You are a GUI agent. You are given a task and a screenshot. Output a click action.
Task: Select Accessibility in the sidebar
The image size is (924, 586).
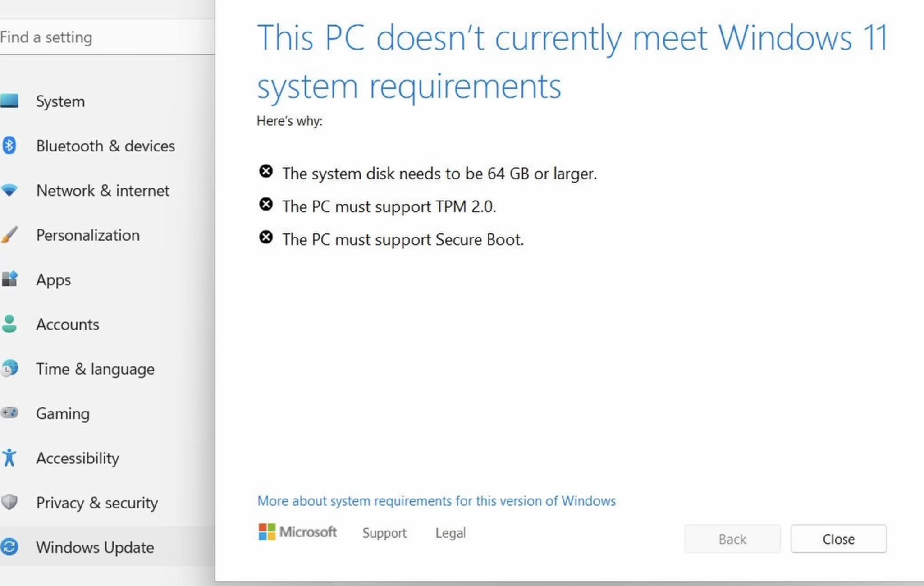[x=78, y=458]
